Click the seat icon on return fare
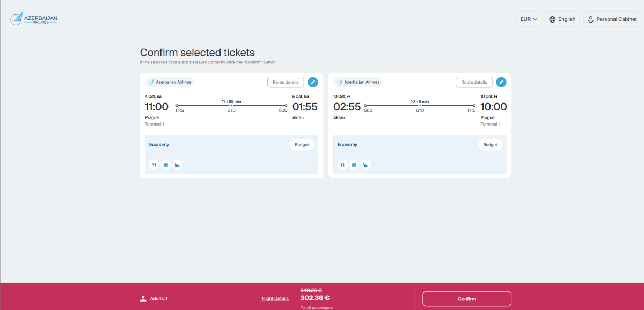Image resolution: width=644 pixels, height=310 pixels. tap(366, 165)
